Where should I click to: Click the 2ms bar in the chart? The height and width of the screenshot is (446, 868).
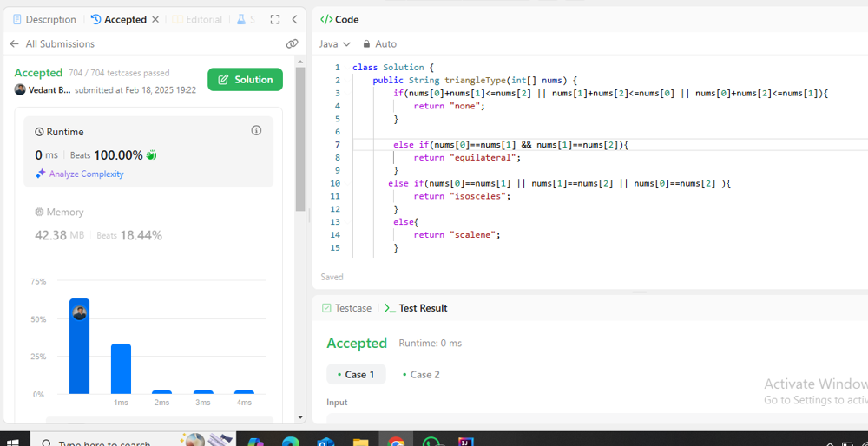click(x=161, y=392)
